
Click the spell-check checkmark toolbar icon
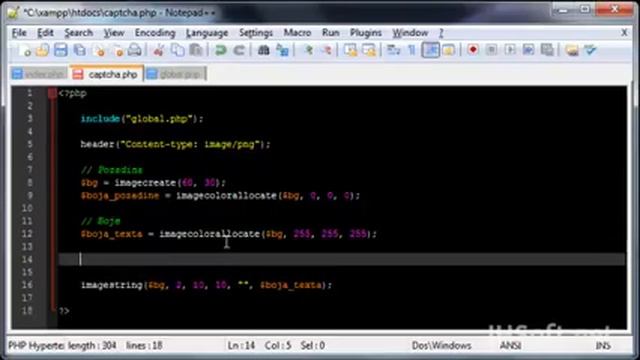coord(590,50)
